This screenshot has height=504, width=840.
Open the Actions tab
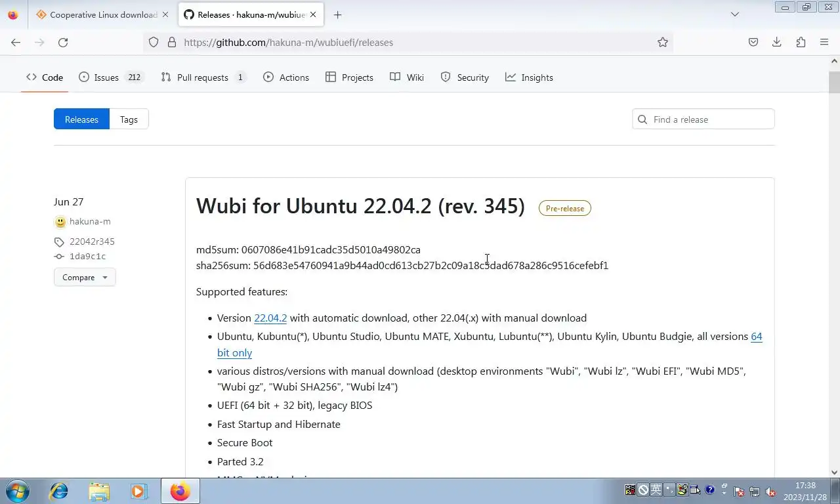(x=286, y=77)
